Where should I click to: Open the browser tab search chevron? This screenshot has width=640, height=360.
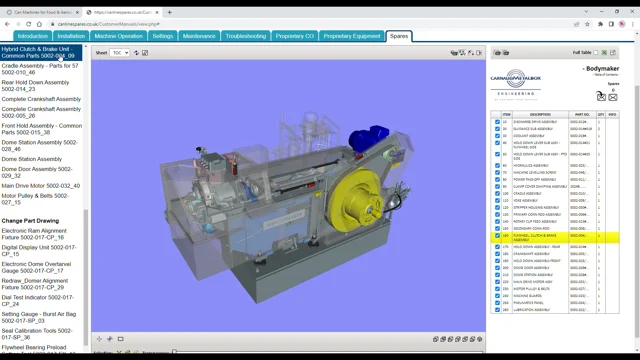[x=586, y=12]
